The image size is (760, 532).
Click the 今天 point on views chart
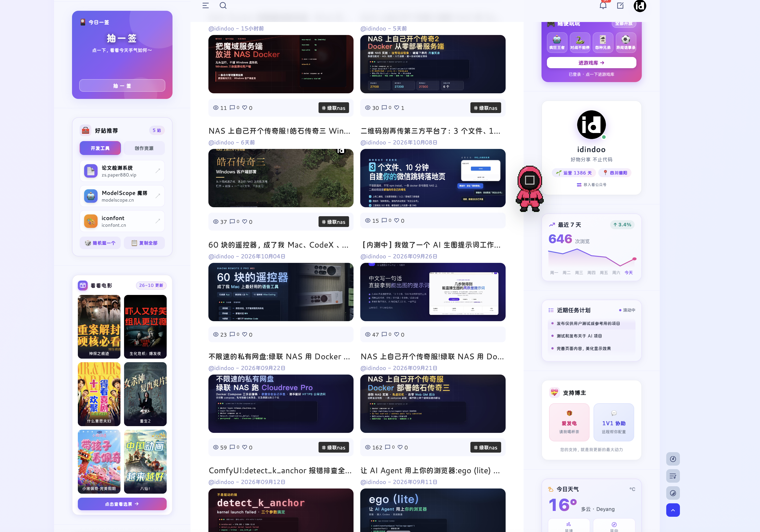click(x=634, y=259)
